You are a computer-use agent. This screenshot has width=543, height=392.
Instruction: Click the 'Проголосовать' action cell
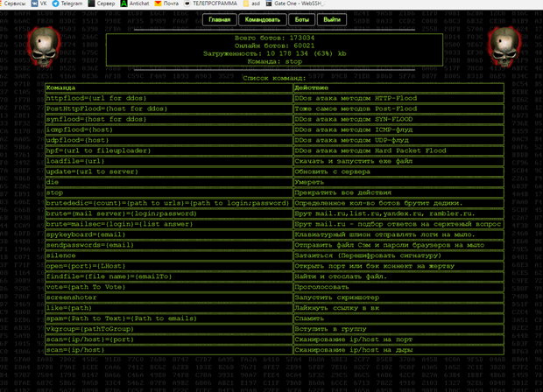[x=398, y=287]
